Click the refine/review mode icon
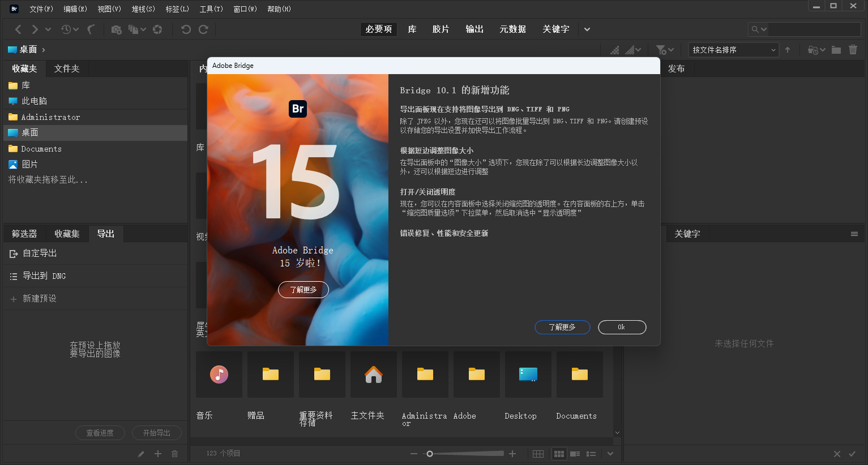The image size is (868, 465). point(133,29)
